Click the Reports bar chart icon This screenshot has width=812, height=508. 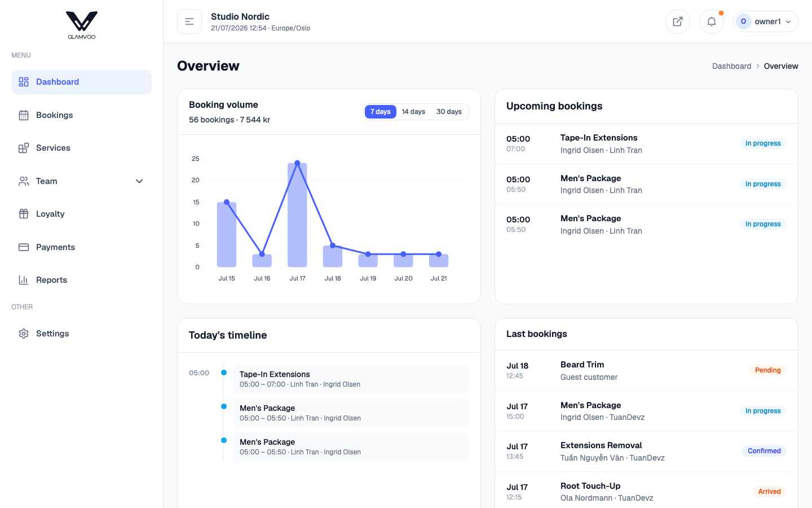tap(24, 280)
